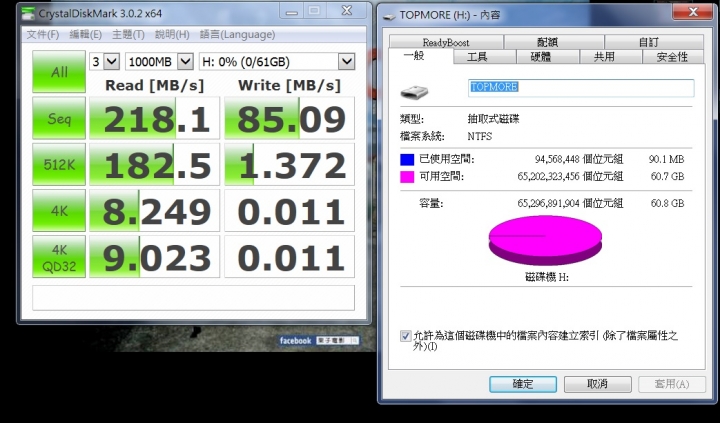The width and height of the screenshot is (720, 423).
Task: Click the TOPMORE properties title bar drive icon
Action: [x=389, y=16]
